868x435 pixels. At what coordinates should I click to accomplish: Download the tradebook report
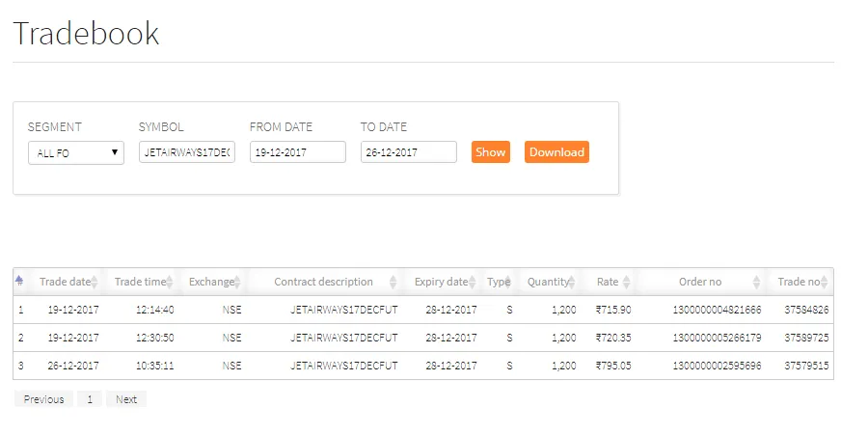[x=556, y=152]
